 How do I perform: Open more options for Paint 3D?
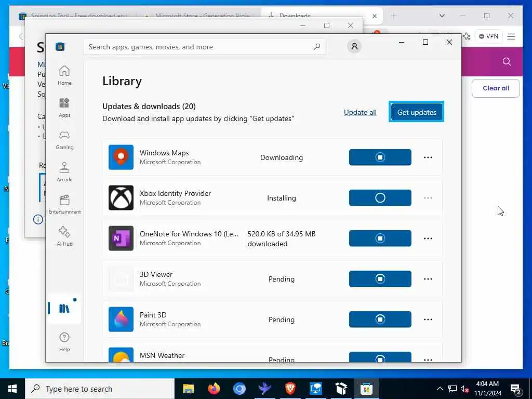[x=428, y=320]
